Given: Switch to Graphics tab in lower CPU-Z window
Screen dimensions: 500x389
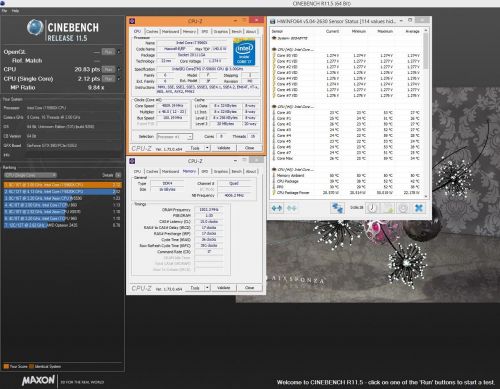Looking at the screenshot, I should [x=221, y=171].
